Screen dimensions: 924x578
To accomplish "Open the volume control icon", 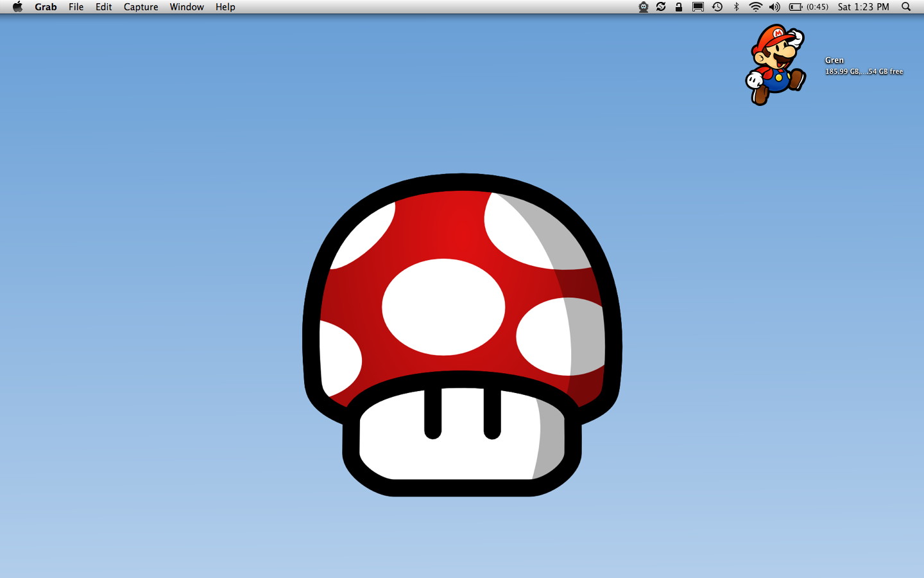I will coord(774,7).
